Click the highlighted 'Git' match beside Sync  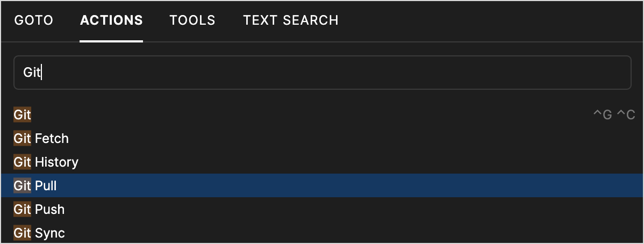(23, 233)
